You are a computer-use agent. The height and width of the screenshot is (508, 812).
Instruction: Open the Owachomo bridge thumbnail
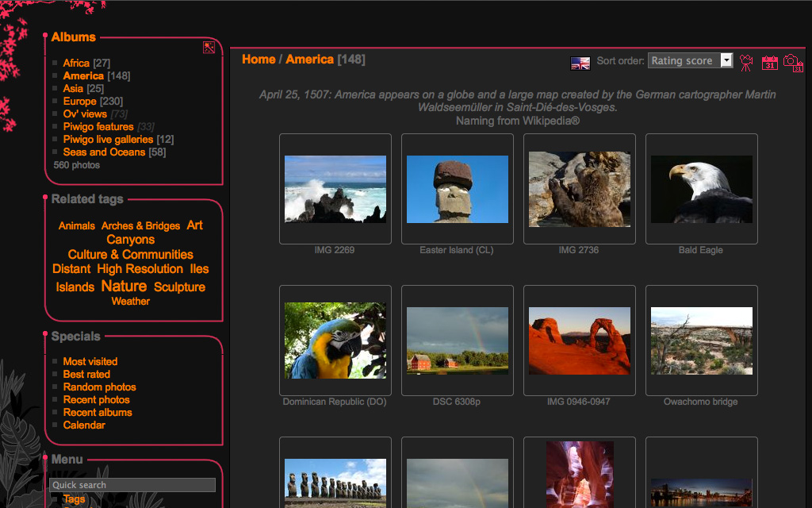pyautogui.click(x=701, y=341)
